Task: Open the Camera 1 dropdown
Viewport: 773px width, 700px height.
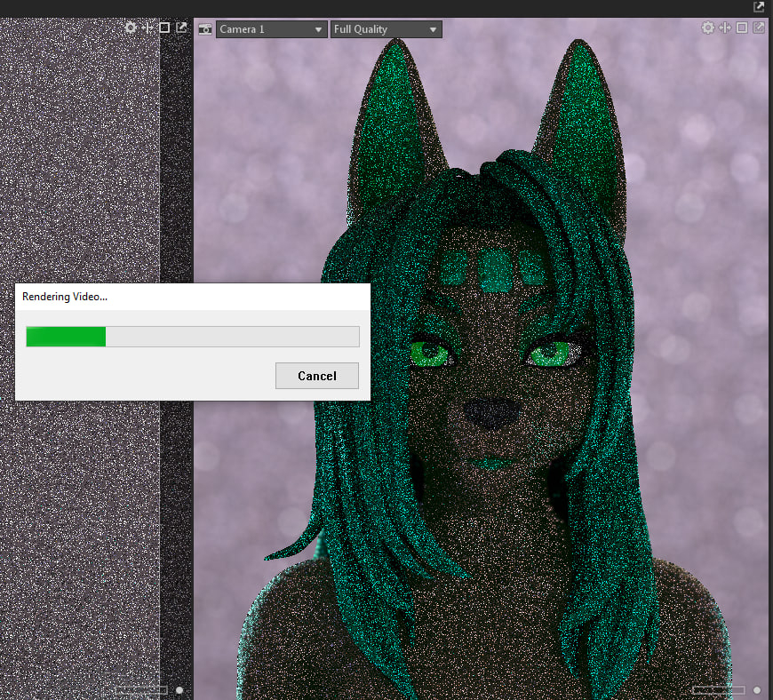Action: 271,29
